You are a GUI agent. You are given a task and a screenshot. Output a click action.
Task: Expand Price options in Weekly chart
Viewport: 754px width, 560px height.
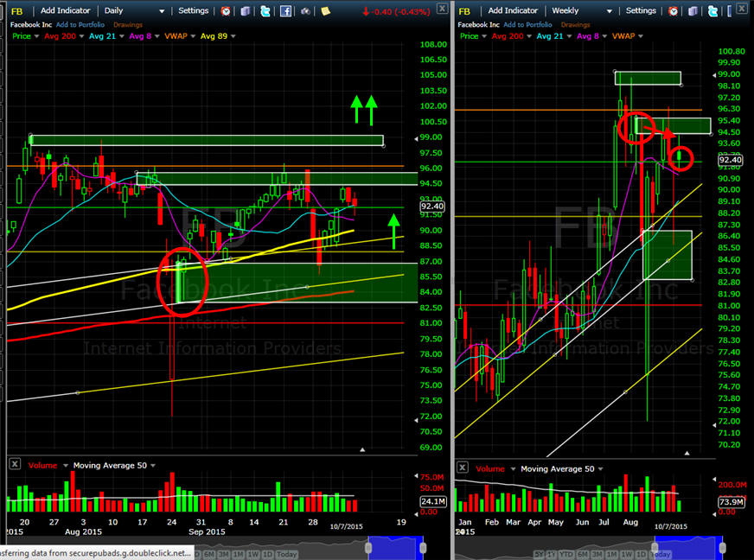click(484, 36)
